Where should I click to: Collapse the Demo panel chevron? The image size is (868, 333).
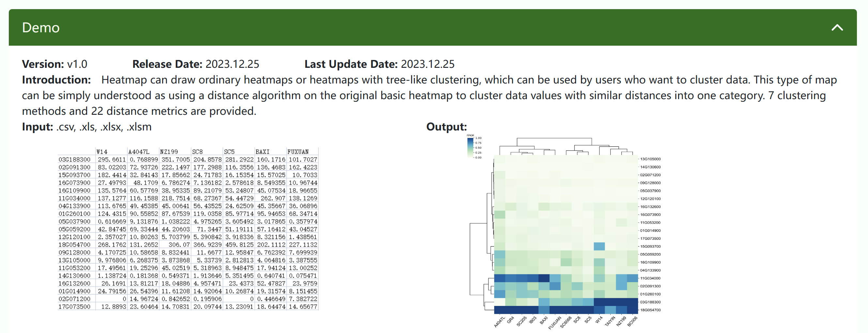click(837, 28)
